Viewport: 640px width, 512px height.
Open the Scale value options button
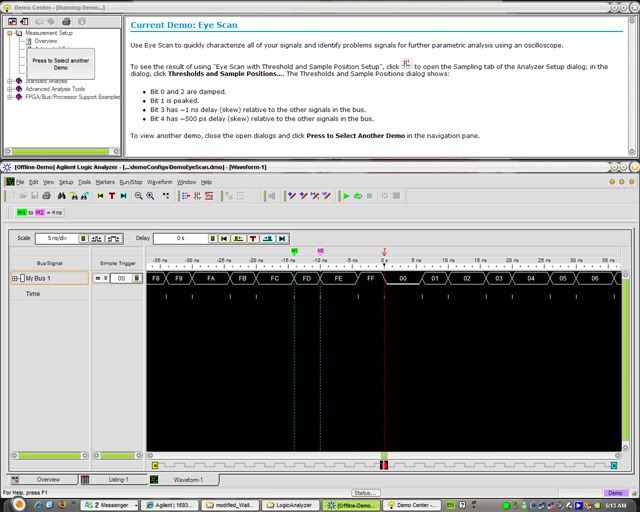click(83, 238)
